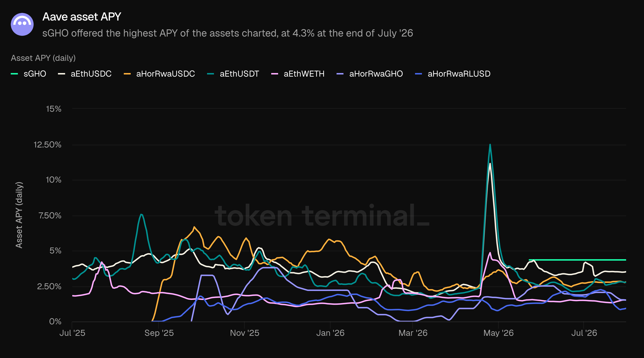Click the 0% y-axis label
The width and height of the screenshot is (644, 358).
pos(55,321)
